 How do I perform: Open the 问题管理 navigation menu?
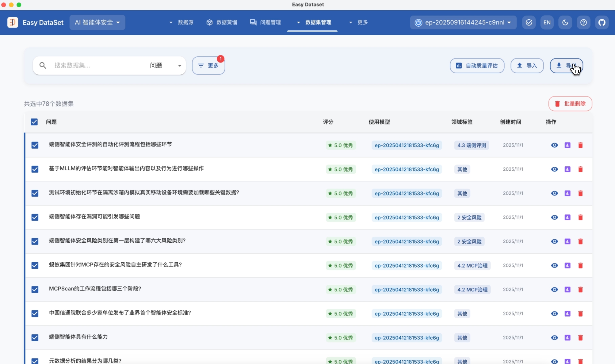265,22
